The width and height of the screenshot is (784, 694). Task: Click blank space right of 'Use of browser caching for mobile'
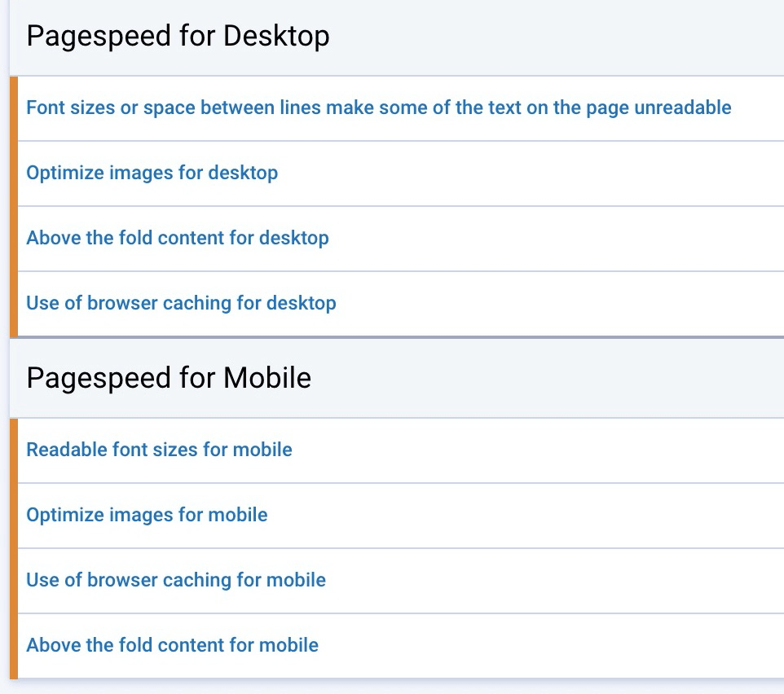[555, 581]
